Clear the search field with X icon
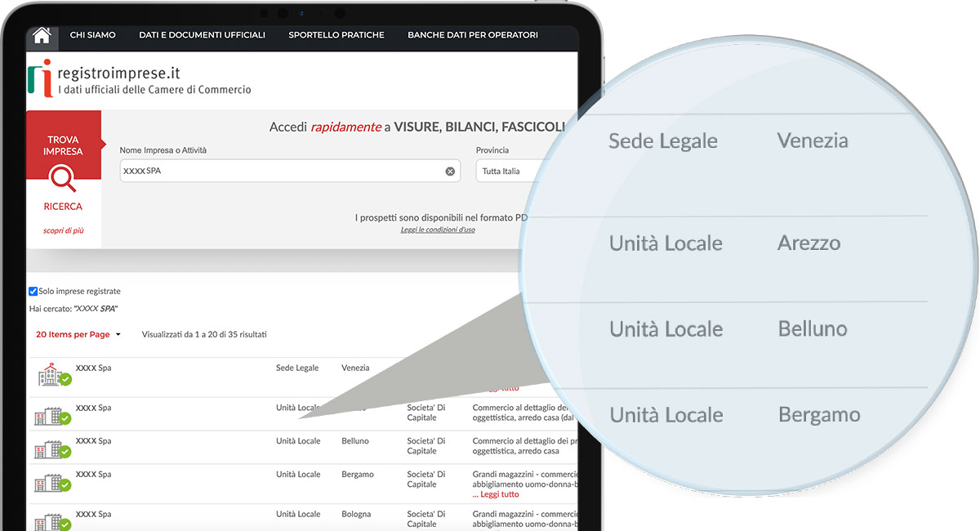 [450, 172]
